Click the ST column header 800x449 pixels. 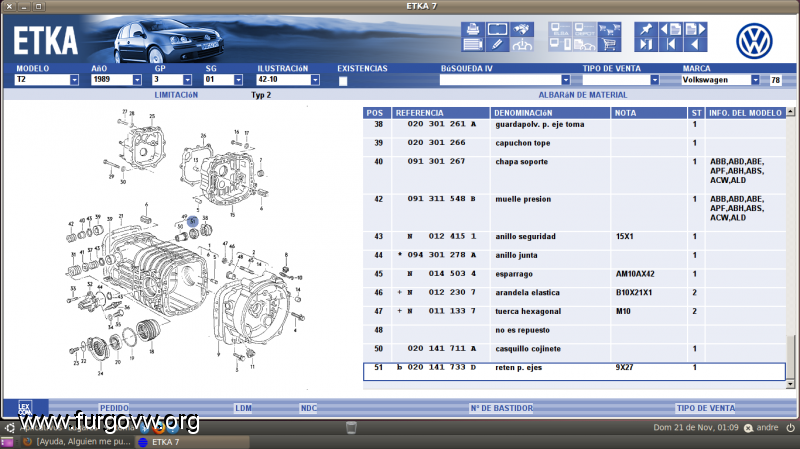[x=696, y=113]
